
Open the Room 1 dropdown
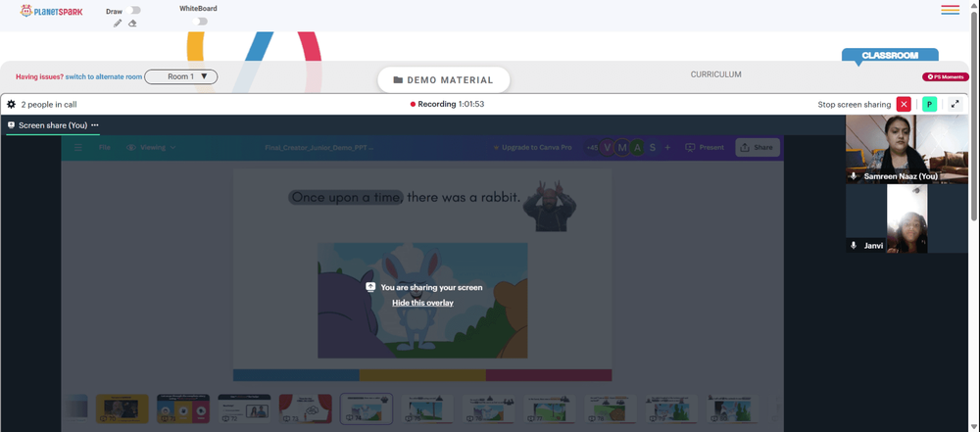click(180, 76)
